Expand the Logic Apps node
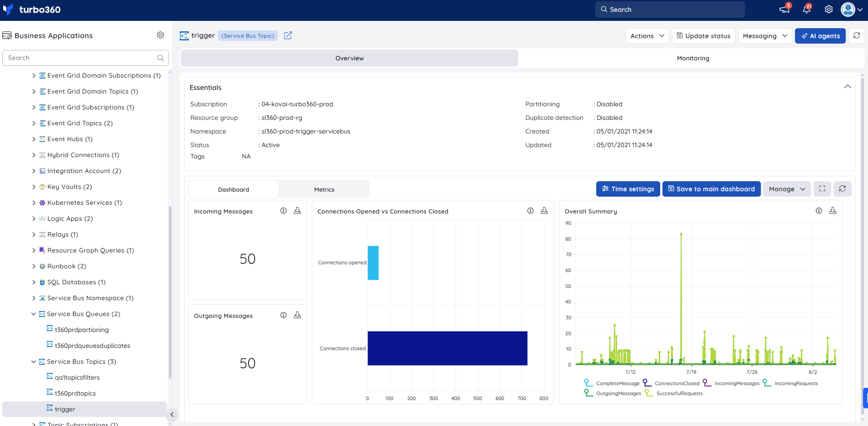 click(x=34, y=218)
